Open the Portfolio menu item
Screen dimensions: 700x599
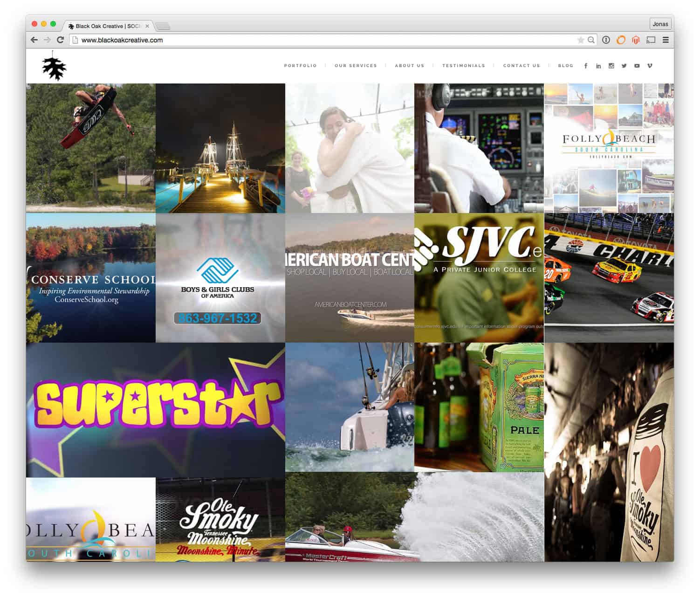[301, 66]
